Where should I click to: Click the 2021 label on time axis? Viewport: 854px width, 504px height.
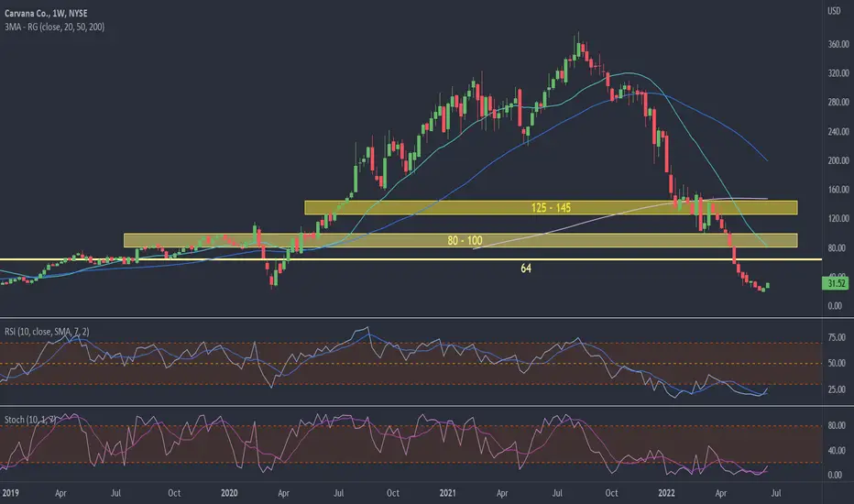(448, 493)
